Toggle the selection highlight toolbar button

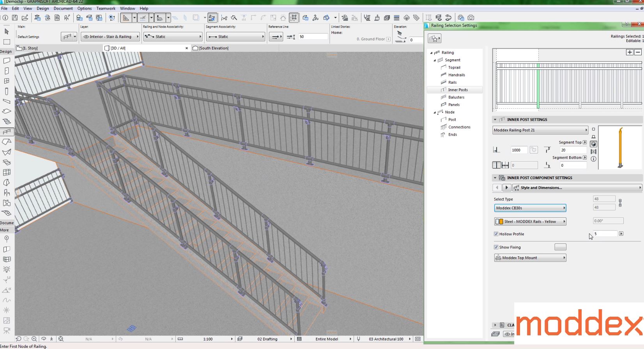coord(212,18)
